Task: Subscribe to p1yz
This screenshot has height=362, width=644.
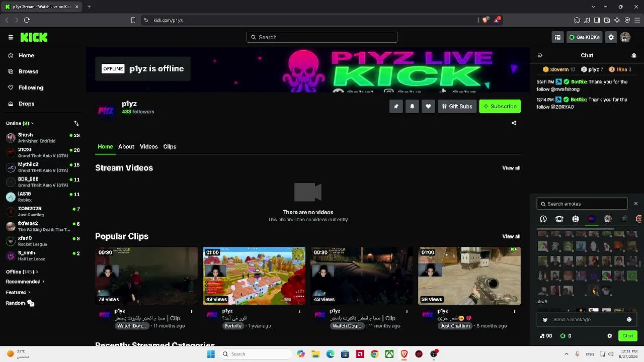Action: [500, 106]
